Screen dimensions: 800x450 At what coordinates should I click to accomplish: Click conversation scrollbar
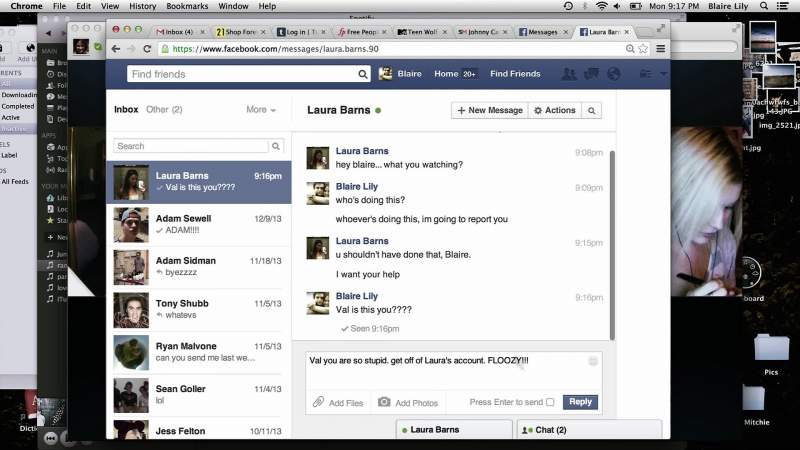(612, 245)
